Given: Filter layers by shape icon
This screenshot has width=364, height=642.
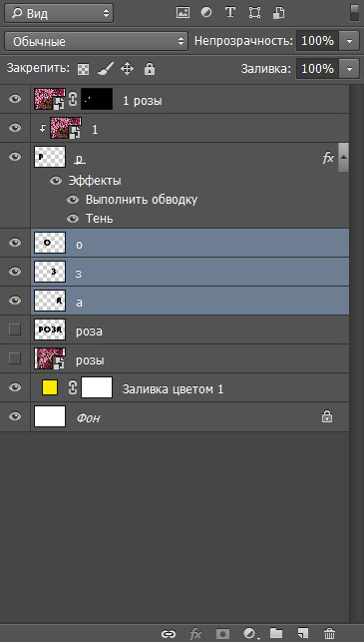Looking at the screenshot, I should point(254,13).
